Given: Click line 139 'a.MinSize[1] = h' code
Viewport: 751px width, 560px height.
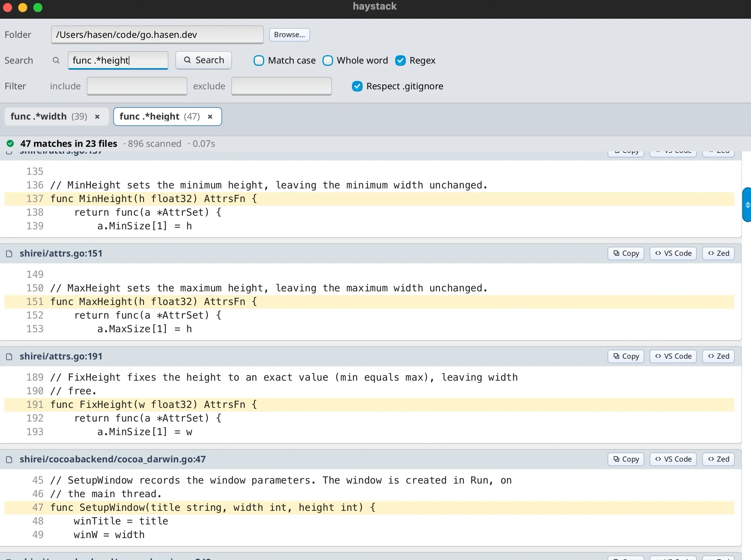Looking at the screenshot, I should coord(145,226).
